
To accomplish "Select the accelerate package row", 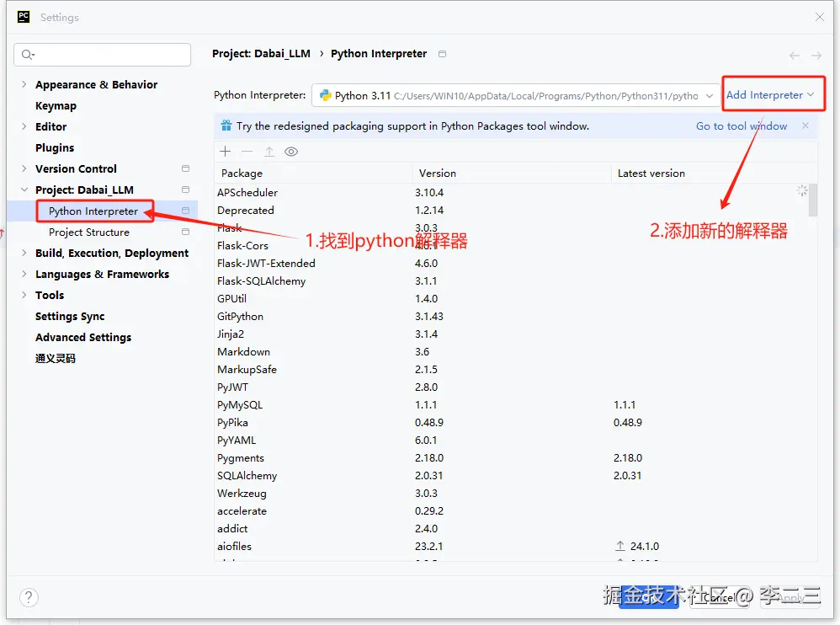I will 512,510.
